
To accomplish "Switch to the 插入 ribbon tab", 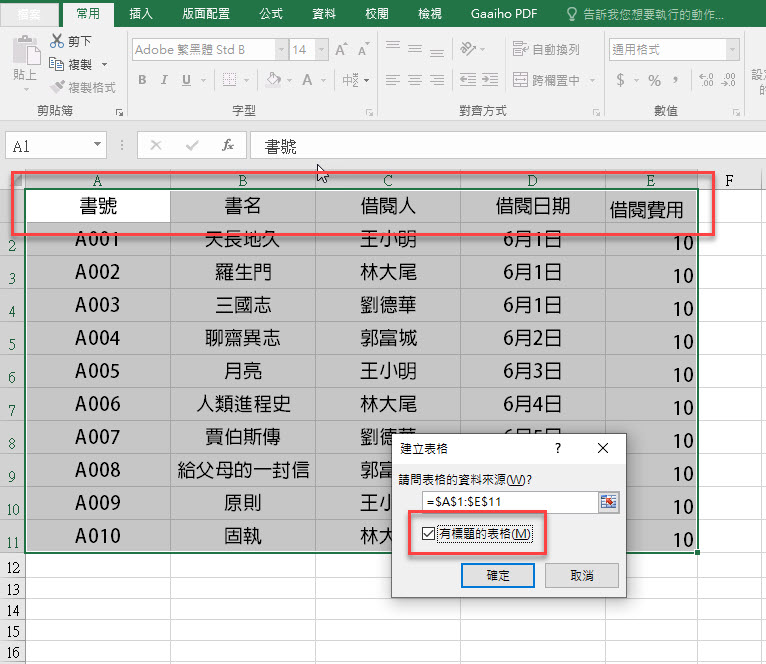I will click(141, 14).
